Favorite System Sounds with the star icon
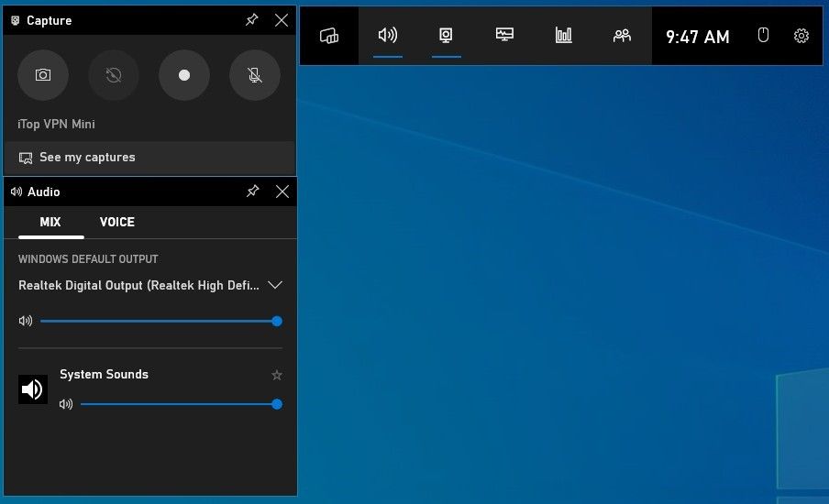Viewport: 829px width, 504px height. tap(277, 375)
